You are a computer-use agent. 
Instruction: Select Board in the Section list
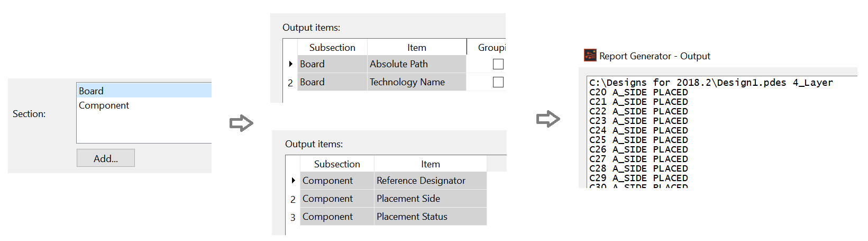(144, 91)
